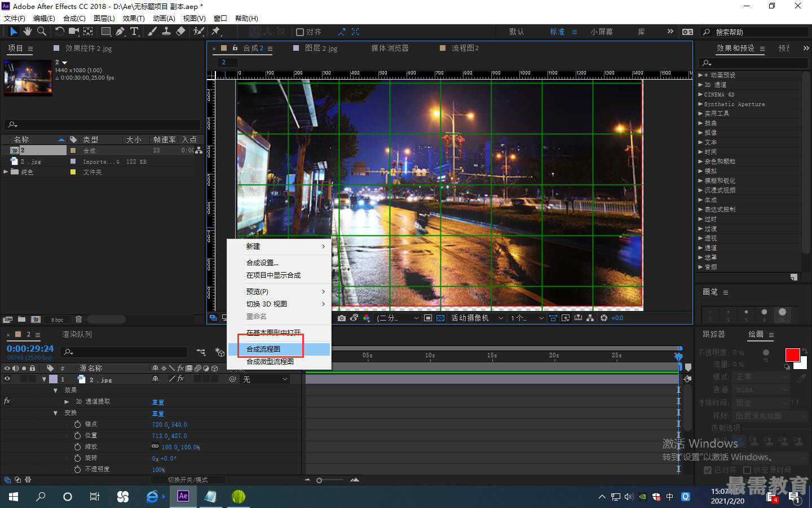Select the Puppet Pin tool

click(216, 32)
